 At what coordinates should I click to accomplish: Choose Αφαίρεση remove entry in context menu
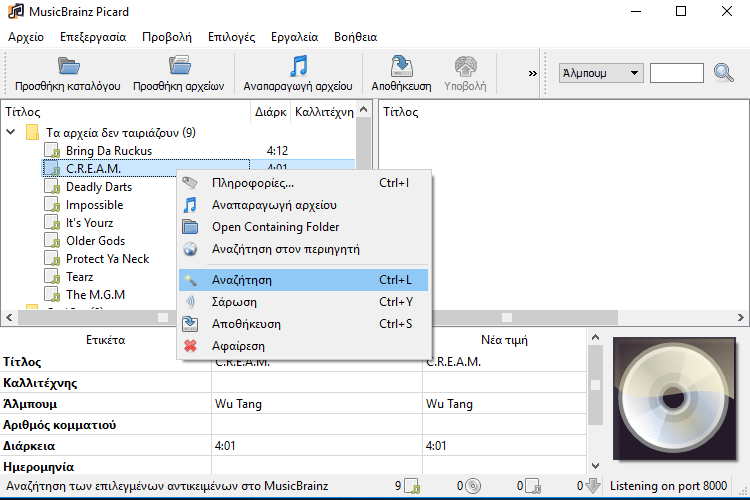pyautogui.click(x=303, y=346)
